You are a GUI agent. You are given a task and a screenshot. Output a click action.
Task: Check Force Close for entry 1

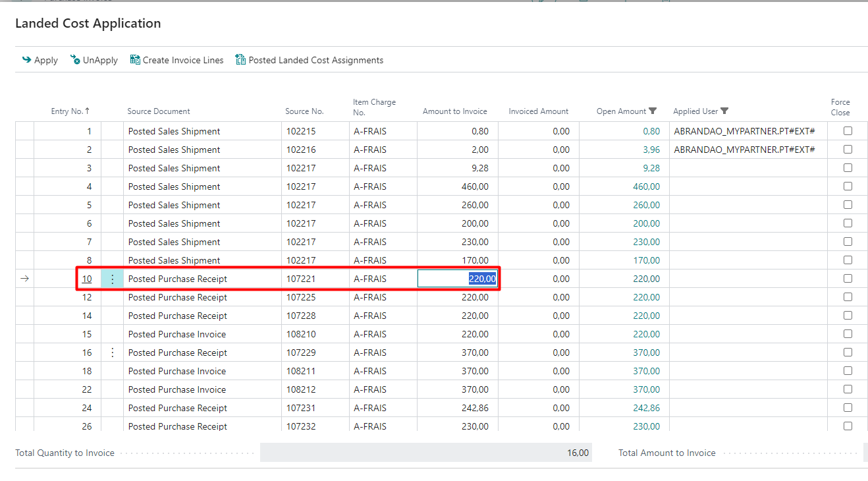pos(848,131)
